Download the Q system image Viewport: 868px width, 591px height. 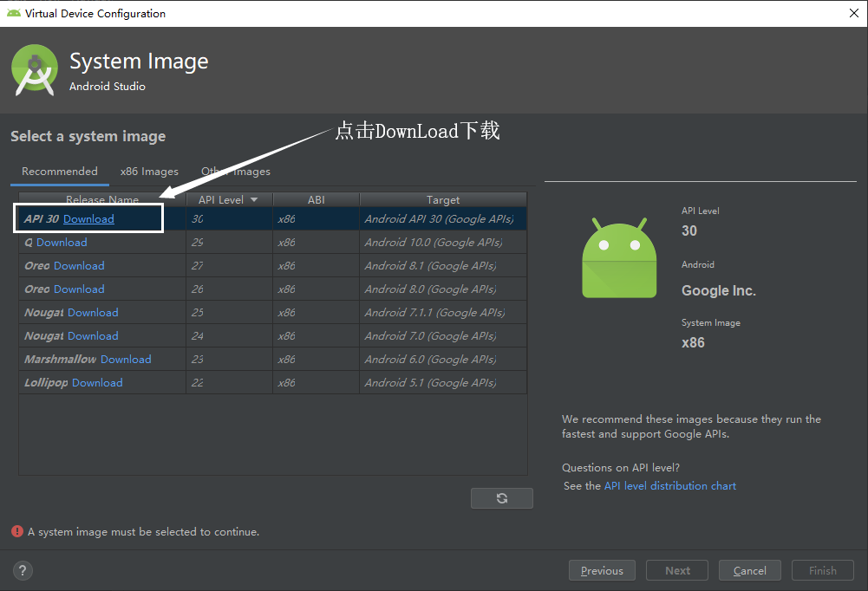(x=62, y=243)
